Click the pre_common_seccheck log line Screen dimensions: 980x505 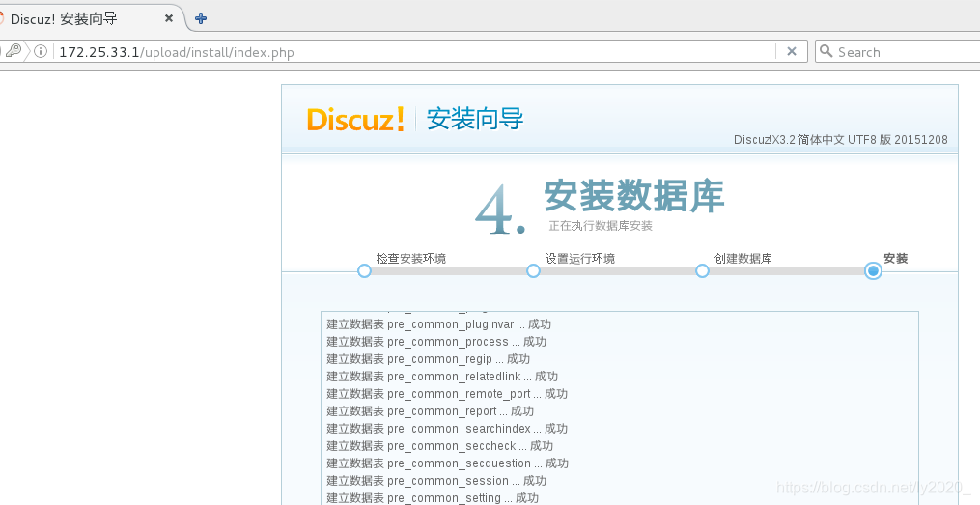440,446
